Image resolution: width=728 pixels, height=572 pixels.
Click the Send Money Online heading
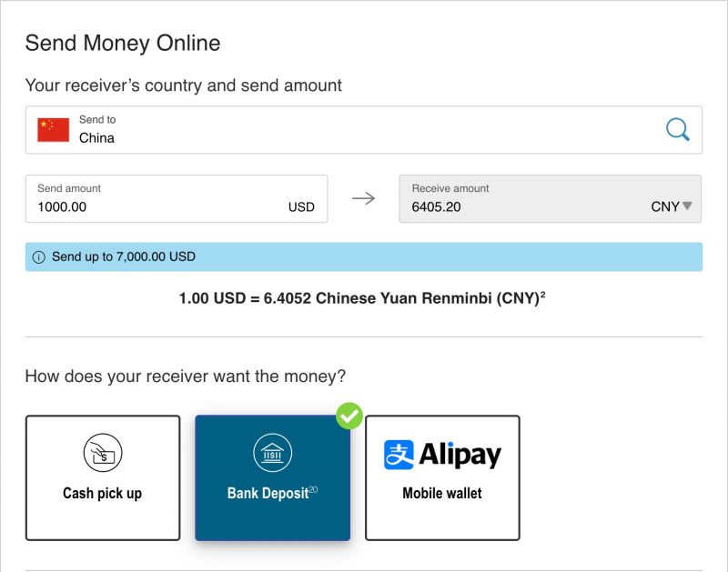pos(124,43)
